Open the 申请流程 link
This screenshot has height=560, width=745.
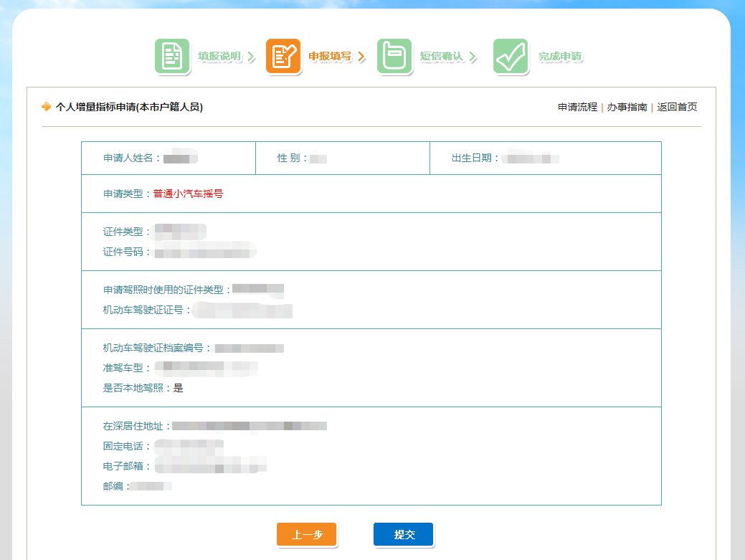click(x=577, y=107)
